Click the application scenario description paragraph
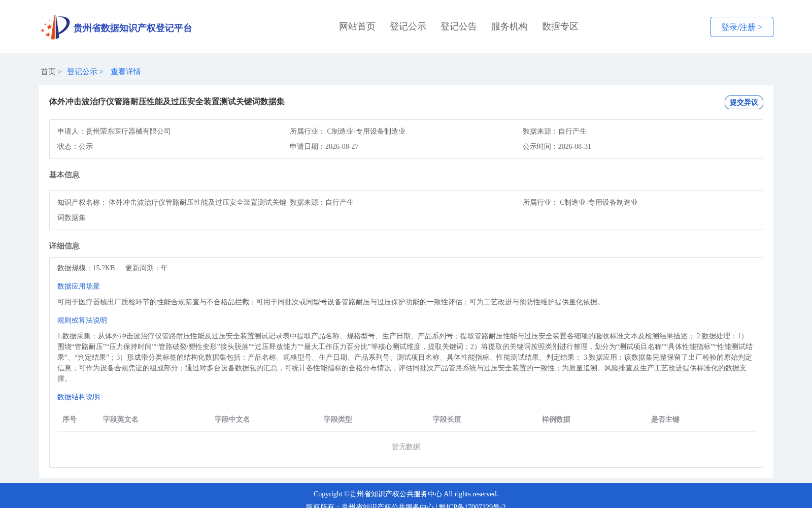This screenshot has width=812, height=508. coord(330,302)
